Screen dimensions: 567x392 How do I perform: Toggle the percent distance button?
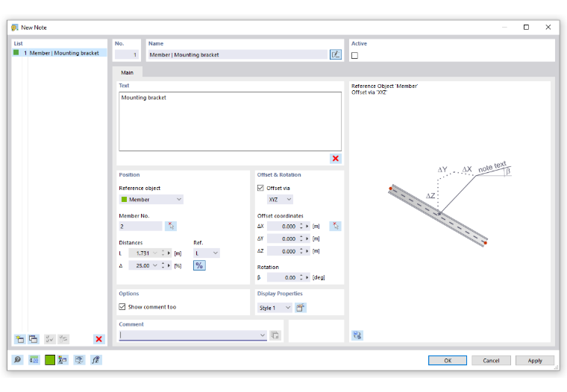pos(199,265)
